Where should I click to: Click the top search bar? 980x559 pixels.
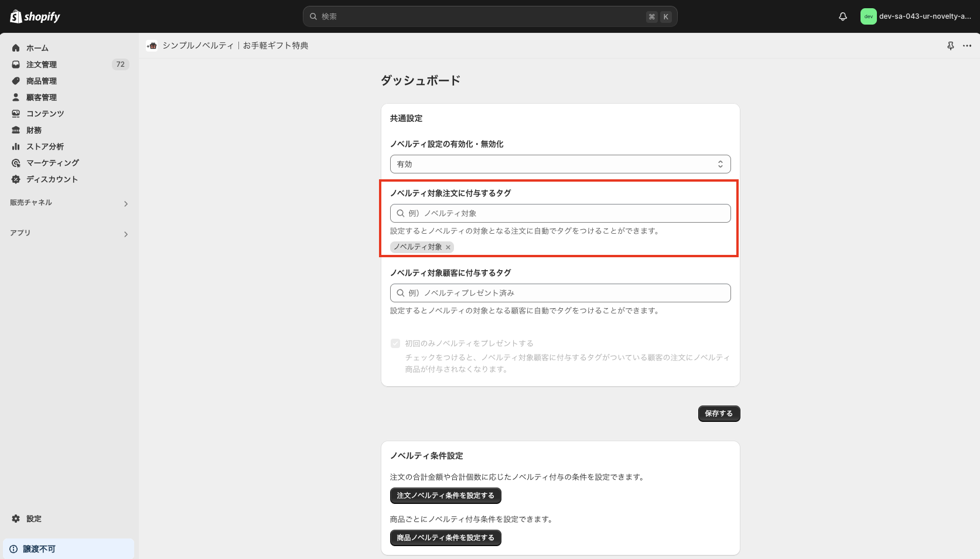pyautogui.click(x=490, y=16)
